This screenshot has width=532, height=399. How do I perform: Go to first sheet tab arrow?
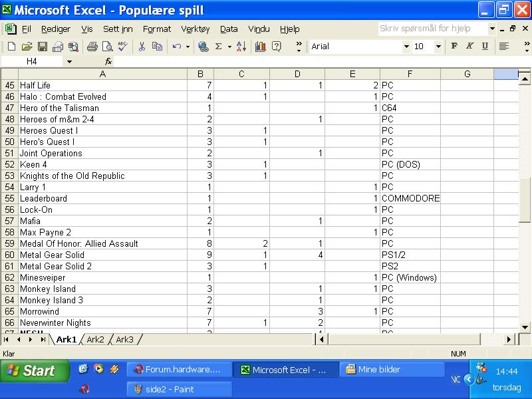7,339
